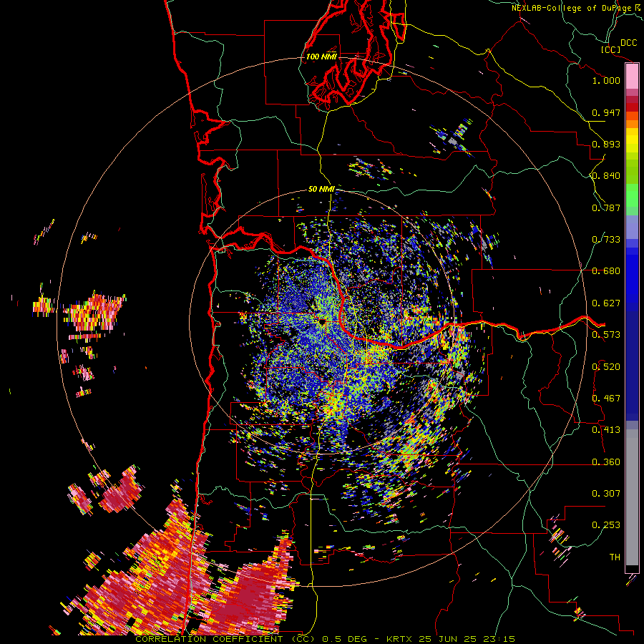The width and height of the screenshot is (644, 644).
Task: Pick the pink top segment of color scale
Action: (x=632, y=77)
